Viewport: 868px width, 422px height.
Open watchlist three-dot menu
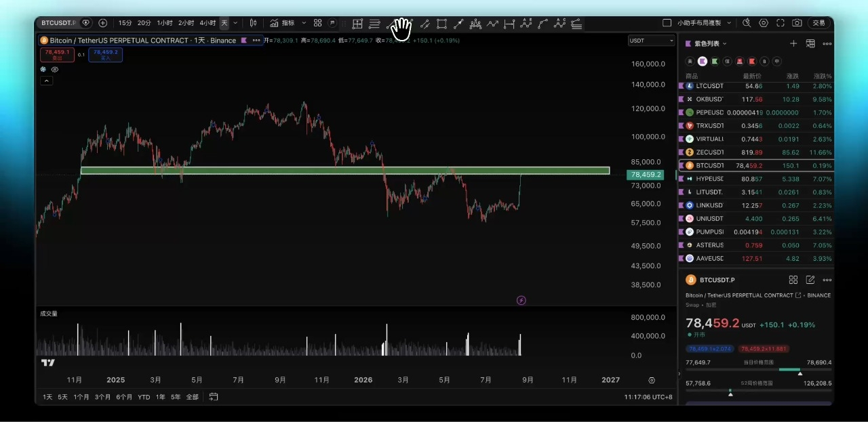coord(827,43)
